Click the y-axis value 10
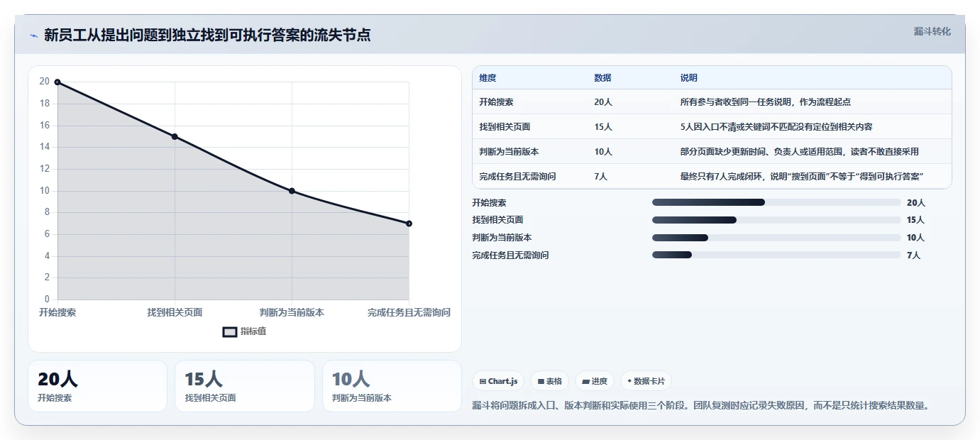 (45, 190)
